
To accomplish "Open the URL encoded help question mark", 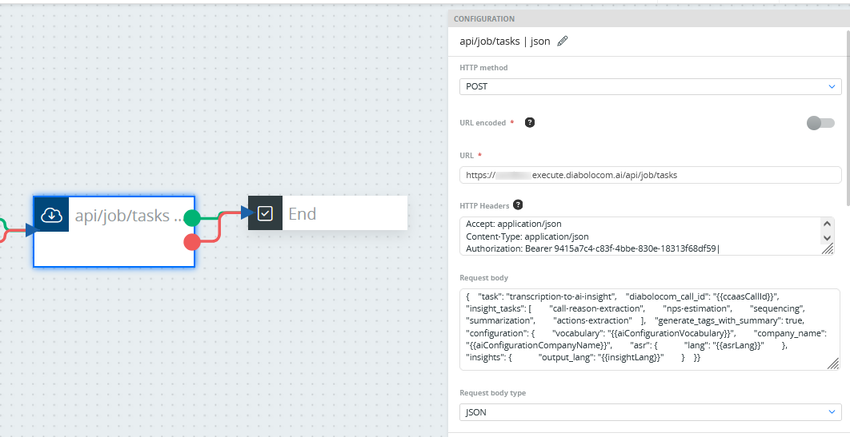I will [x=530, y=123].
